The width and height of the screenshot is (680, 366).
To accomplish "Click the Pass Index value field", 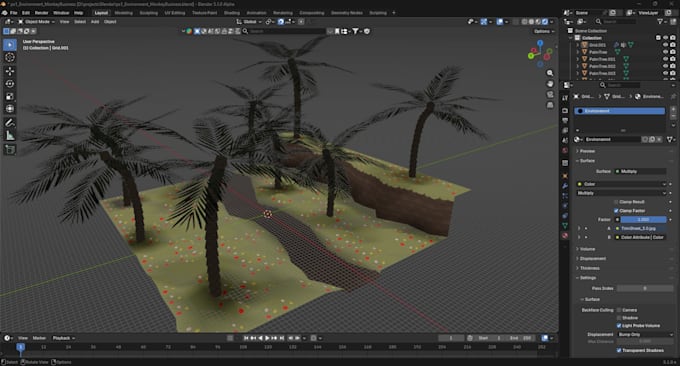I will (x=645, y=288).
